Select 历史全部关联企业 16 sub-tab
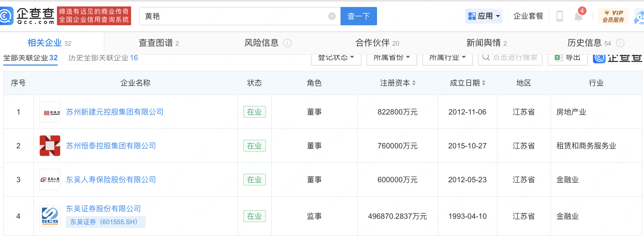 tap(103, 58)
